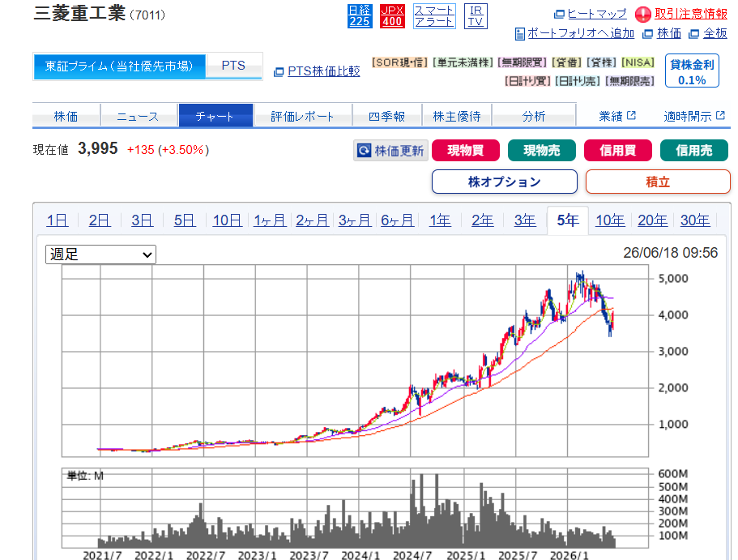Screen dimensions: 738x560
Task: Select the 3年 chart range
Action: pyautogui.click(x=525, y=220)
